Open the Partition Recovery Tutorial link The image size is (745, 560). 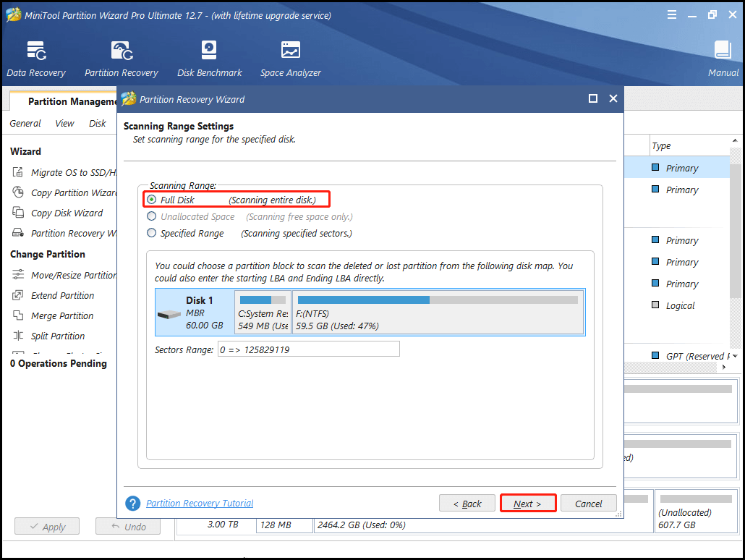coord(200,504)
